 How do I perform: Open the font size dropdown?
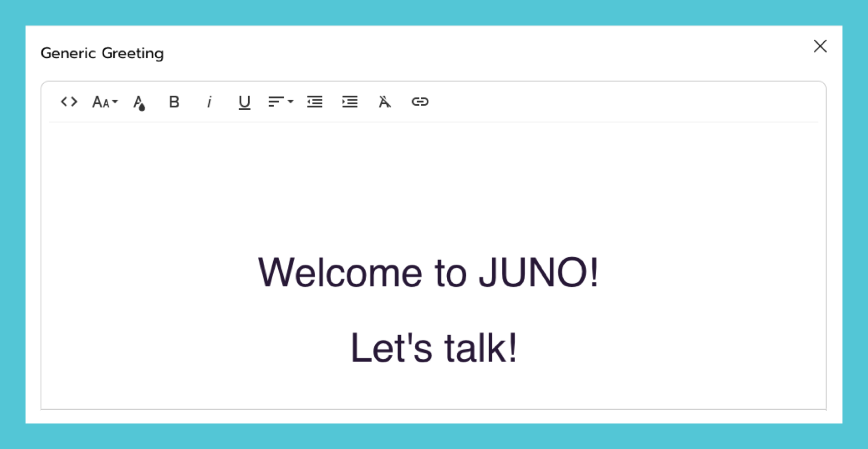click(105, 102)
